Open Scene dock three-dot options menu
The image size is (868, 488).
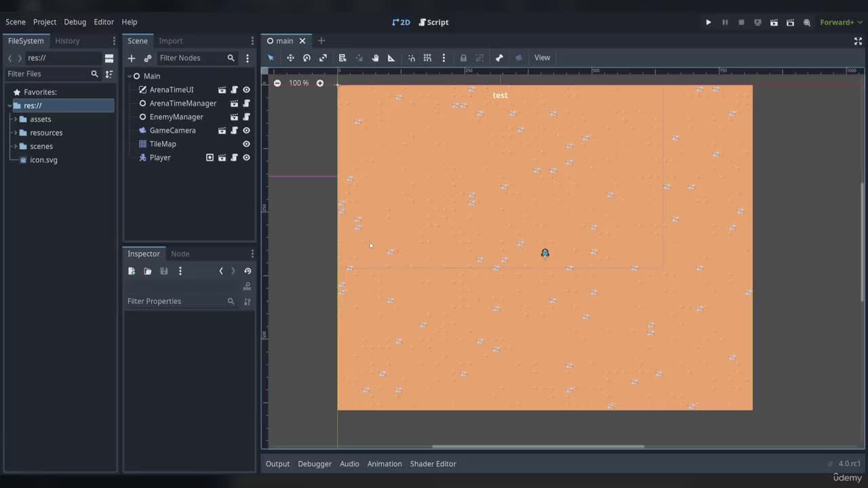pos(252,41)
